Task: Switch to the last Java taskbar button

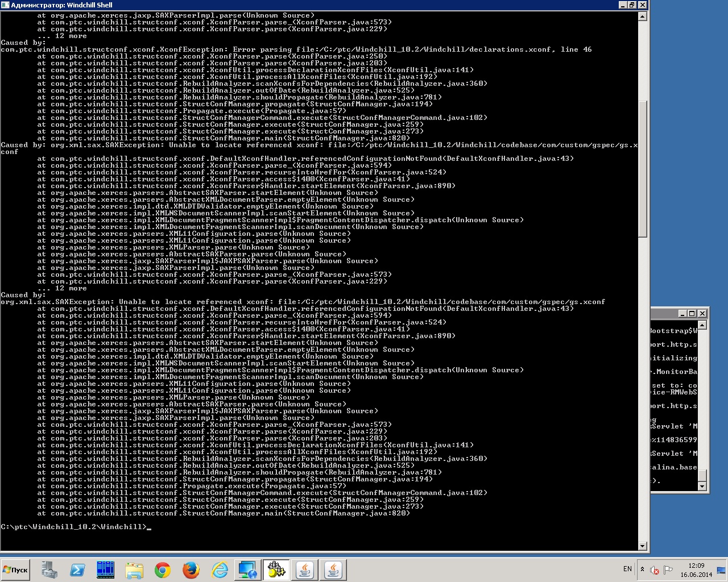Action: coord(333,569)
